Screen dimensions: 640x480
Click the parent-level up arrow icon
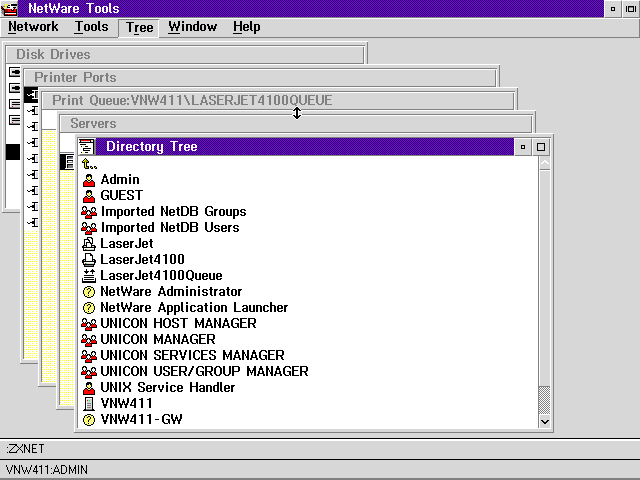tap(89, 164)
